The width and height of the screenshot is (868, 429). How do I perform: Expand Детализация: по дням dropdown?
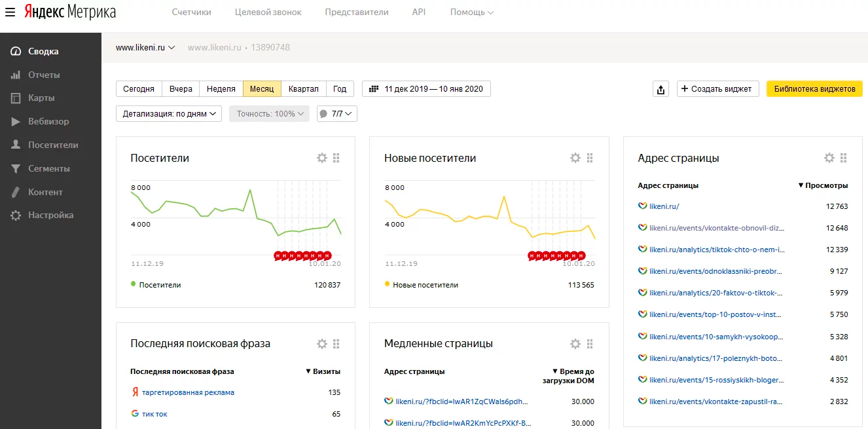pyautogui.click(x=169, y=114)
